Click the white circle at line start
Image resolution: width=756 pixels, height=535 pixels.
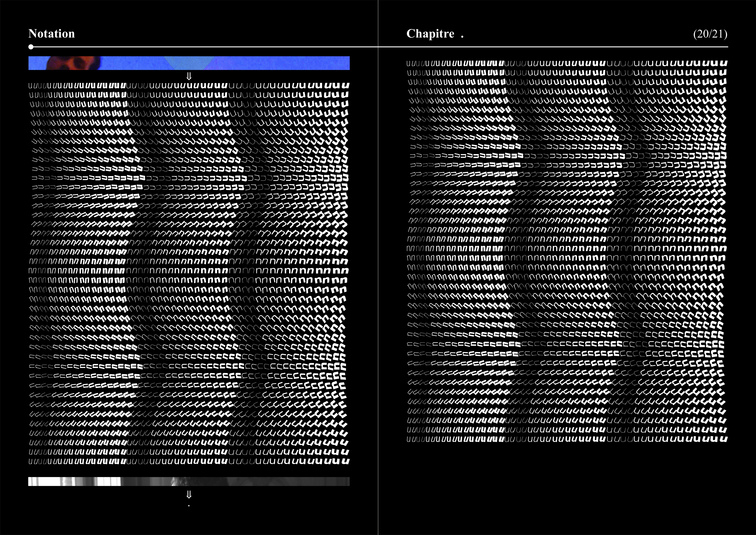pos(31,47)
